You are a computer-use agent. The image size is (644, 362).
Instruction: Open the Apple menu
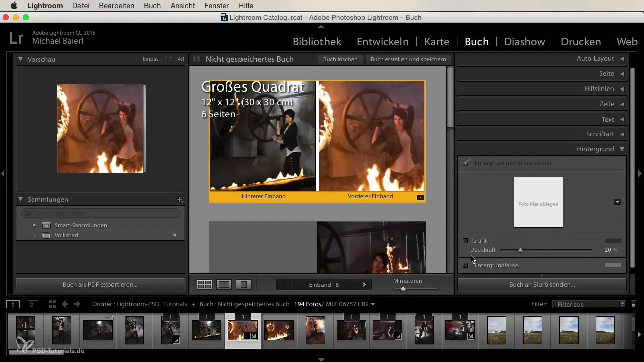pyautogui.click(x=14, y=6)
